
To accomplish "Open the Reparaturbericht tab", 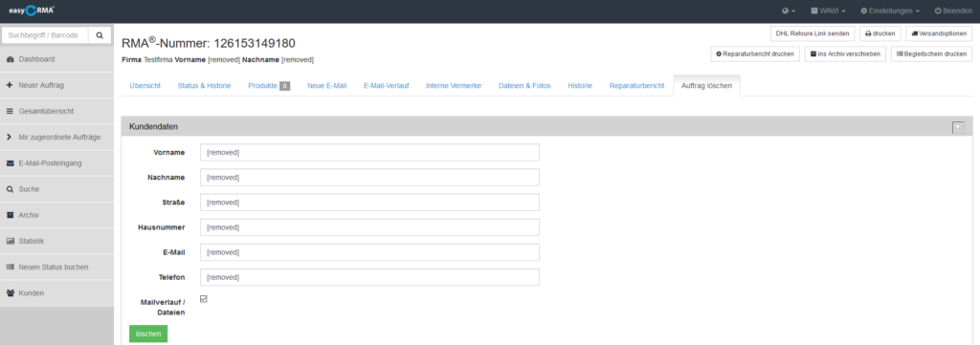I will tap(636, 86).
